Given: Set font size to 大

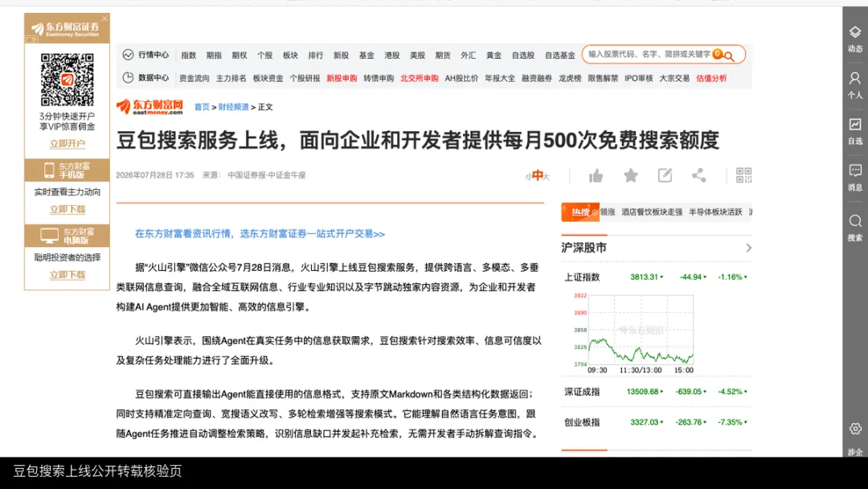Looking at the screenshot, I should [x=546, y=177].
